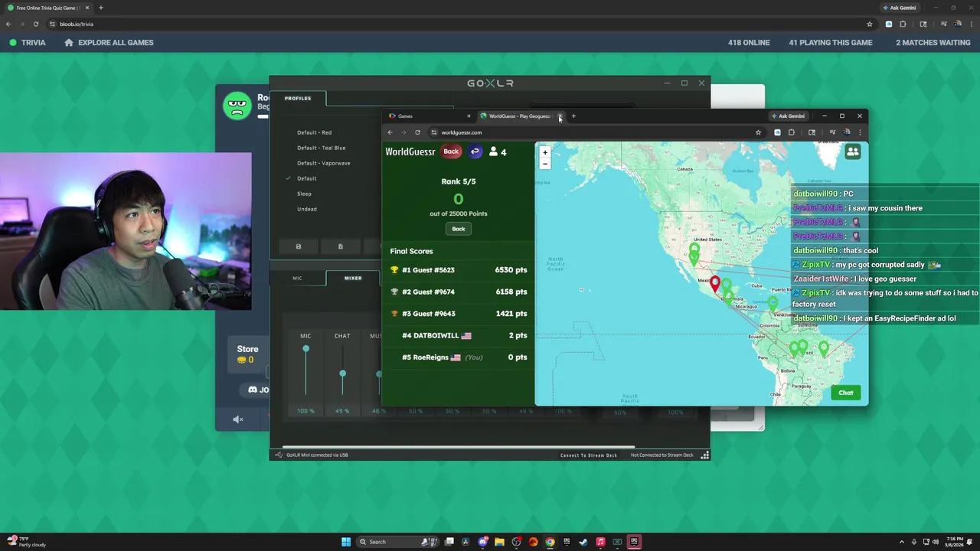
Task: Select #5 RoeReigns score row
Action: click(458, 357)
